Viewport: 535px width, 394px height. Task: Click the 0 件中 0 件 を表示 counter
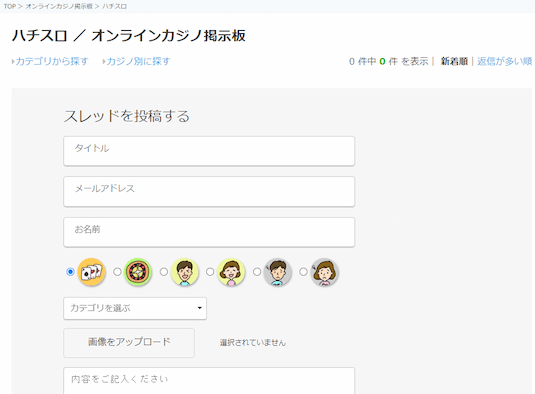[389, 61]
